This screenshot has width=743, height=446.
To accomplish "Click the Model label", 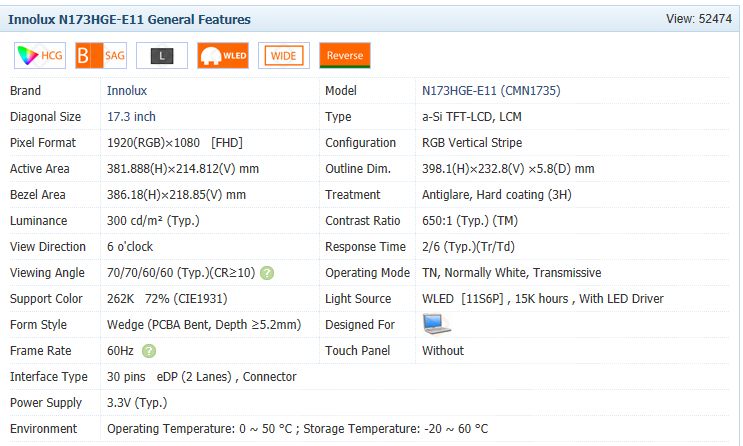I will point(341,91).
